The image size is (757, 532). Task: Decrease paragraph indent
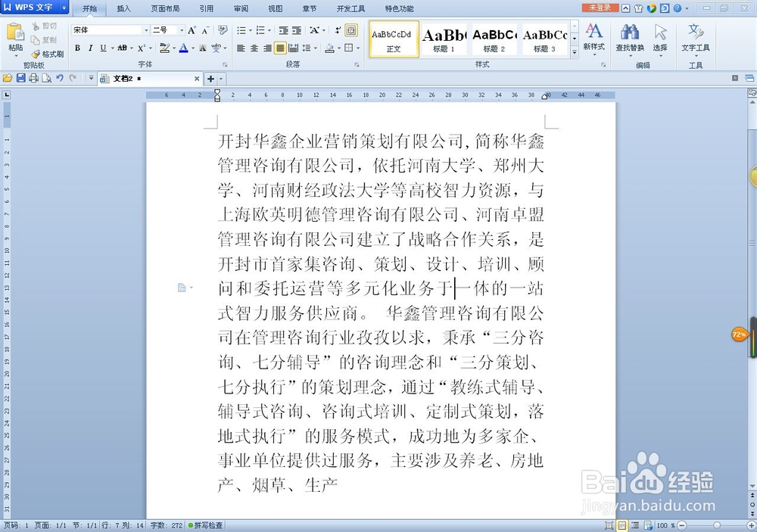coord(283,30)
